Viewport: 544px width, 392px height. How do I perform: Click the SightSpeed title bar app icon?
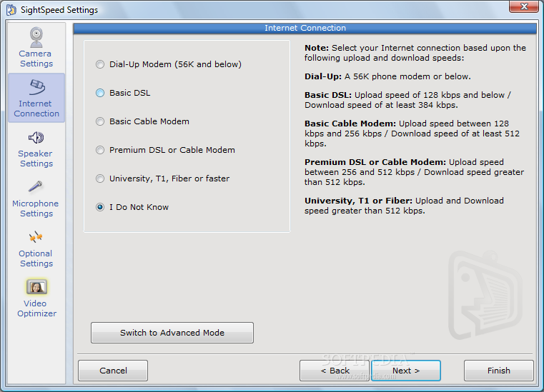[x=11, y=10]
